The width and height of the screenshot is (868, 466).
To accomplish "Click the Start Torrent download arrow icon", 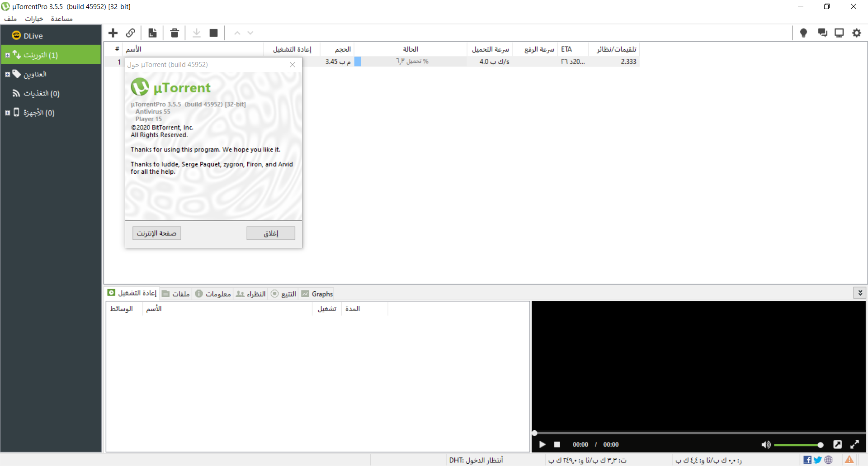I will click(x=197, y=33).
